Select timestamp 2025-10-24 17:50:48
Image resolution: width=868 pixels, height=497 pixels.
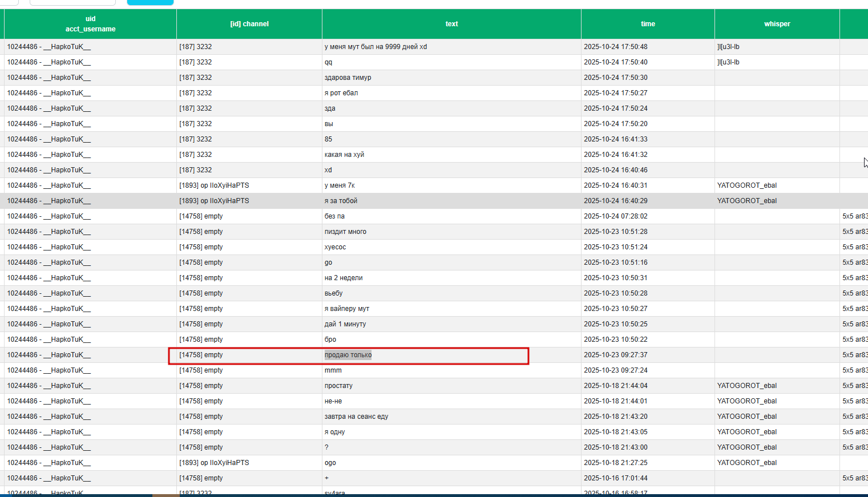coord(616,47)
